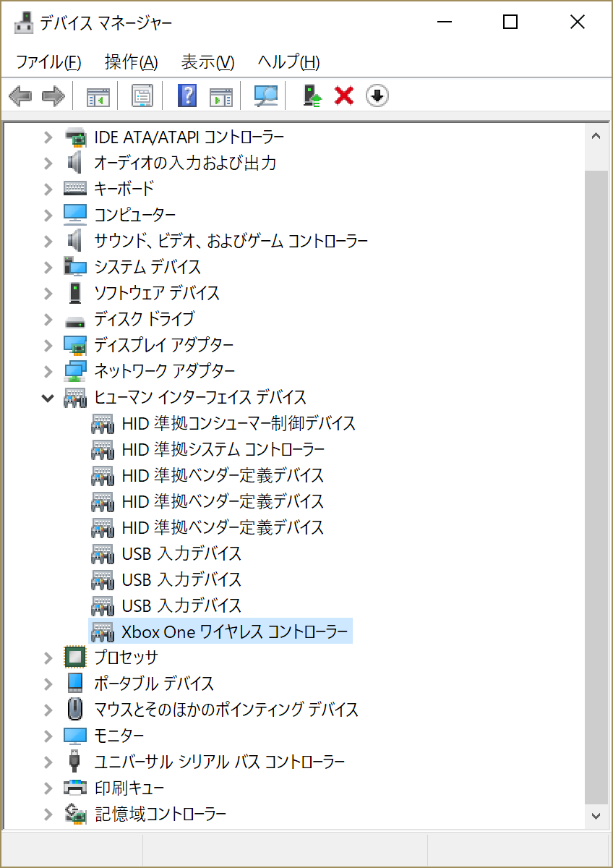Show device properties using the properties toolbar icon
613x868 pixels.
(x=142, y=95)
